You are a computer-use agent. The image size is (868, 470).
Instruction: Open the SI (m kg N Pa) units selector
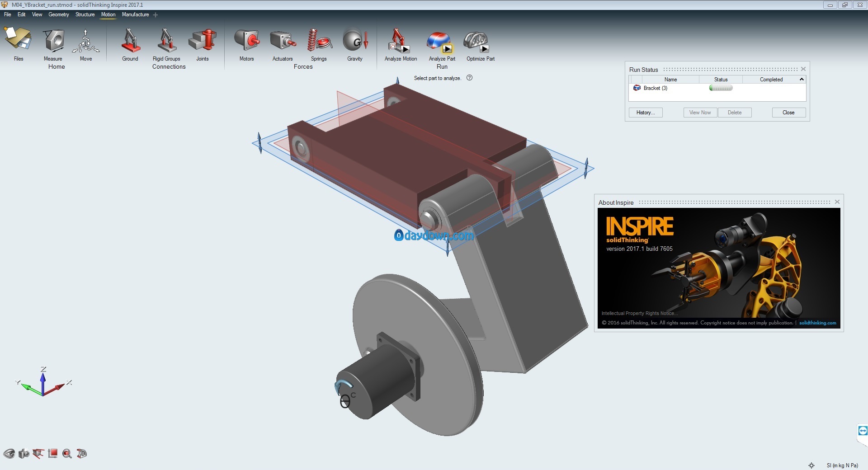(842, 465)
